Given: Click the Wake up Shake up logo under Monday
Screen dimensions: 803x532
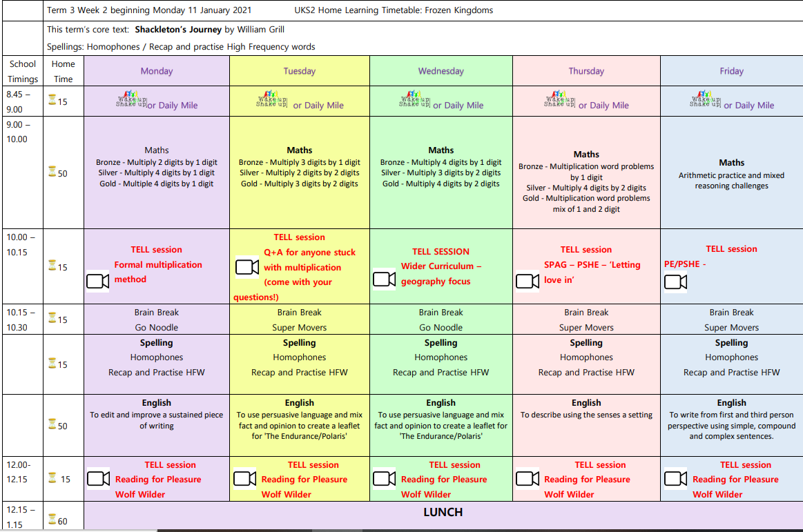Looking at the screenshot, I should click(x=133, y=99).
